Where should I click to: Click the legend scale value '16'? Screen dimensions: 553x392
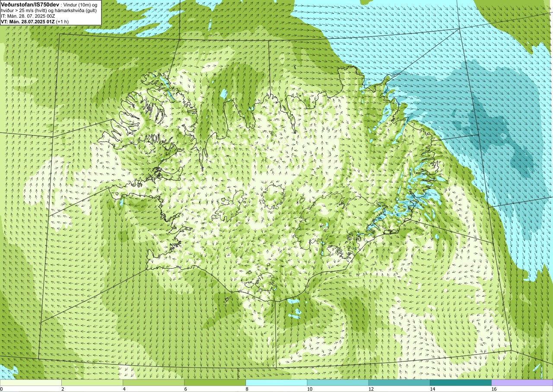[494, 389]
